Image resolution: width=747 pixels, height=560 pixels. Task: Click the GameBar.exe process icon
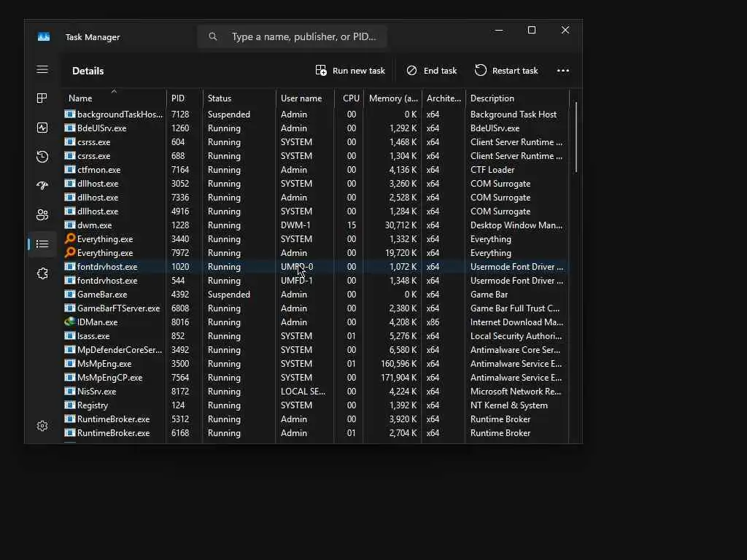click(x=70, y=295)
